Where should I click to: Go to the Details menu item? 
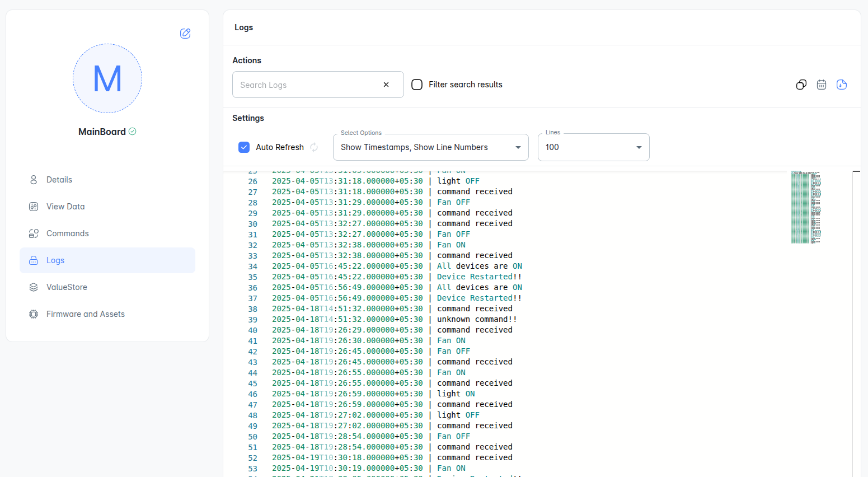[59, 180]
